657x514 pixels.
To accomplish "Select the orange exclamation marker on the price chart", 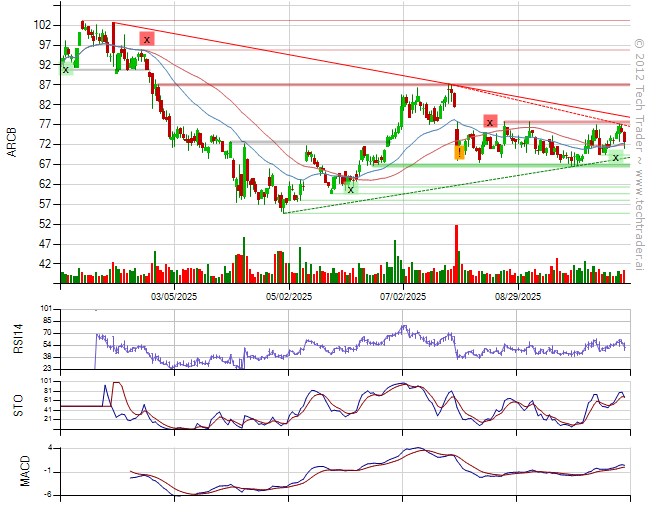I will click(x=459, y=153).
